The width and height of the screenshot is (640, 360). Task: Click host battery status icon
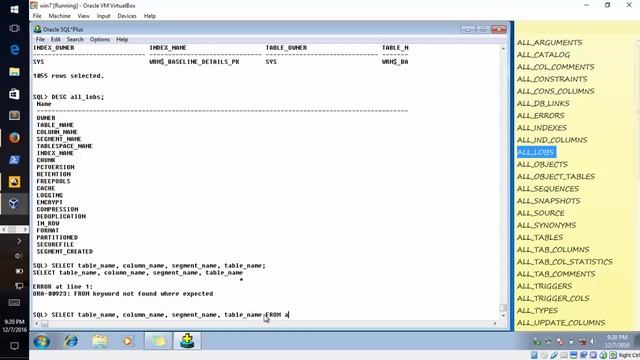coord(19,271)
